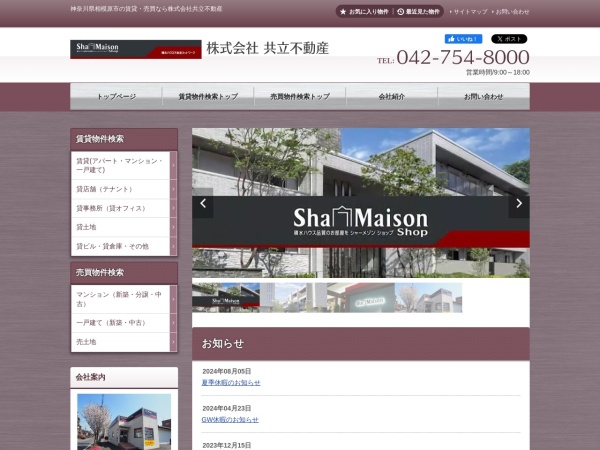Click chevron beside マンション（新築・分譲・中古）
600x450 pixels.
(x=173, y=299)
